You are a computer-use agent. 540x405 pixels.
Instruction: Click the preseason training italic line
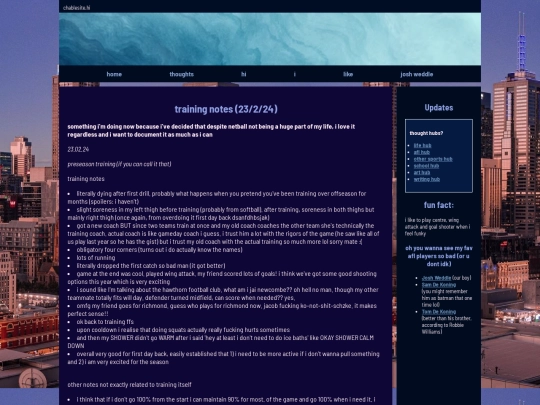coord(119,164)
